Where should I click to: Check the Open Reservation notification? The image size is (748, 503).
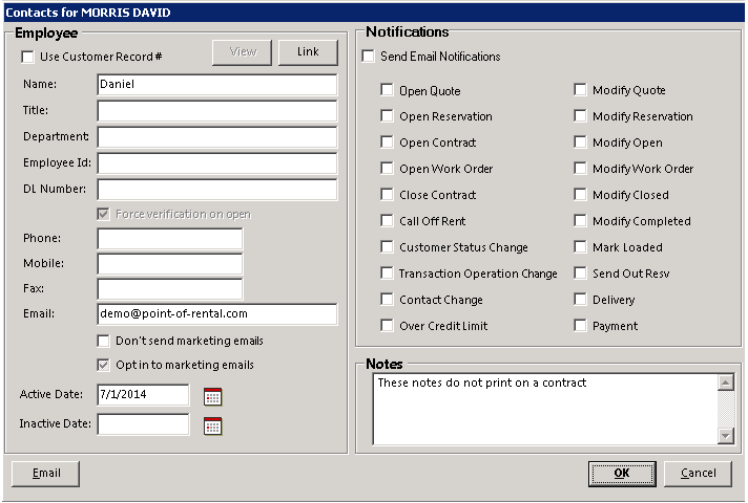(x=387, y=116)
